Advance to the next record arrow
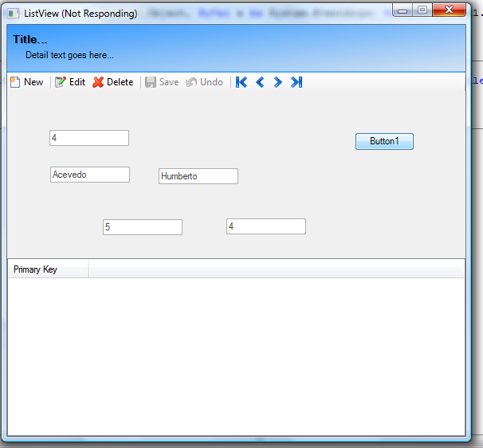This screenshot has width=483, height=448. click(x=277, y=82)
